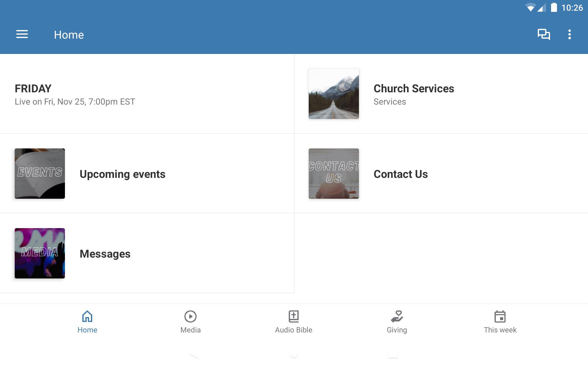Image resolution: width=588 pixels, height=368 pixels.
Task: Tap the Media play circle icon
Action: click(x=190, y=316)
